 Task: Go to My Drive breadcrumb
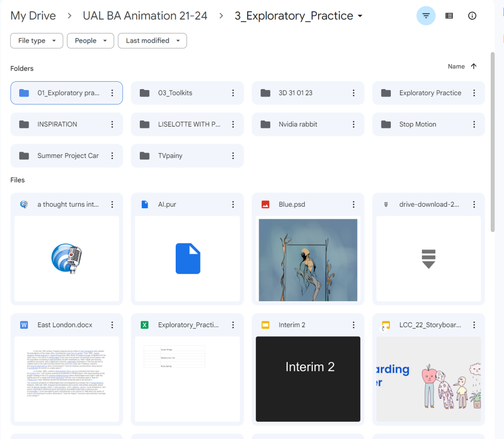(x=33, y=16)
